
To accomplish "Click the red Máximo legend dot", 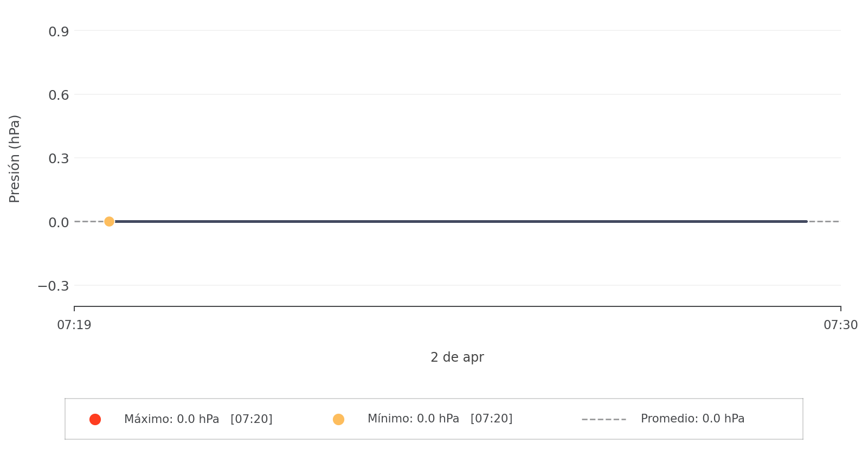I will [x=95, y=419].
